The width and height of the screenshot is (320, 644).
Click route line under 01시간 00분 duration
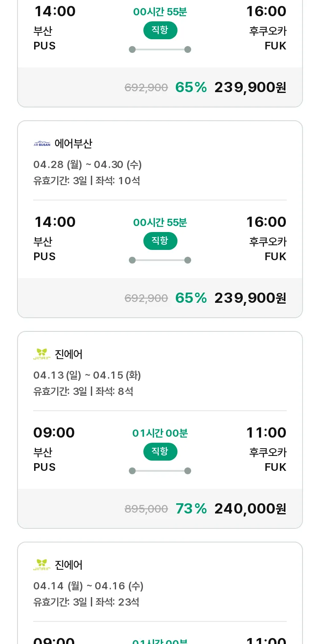[160, 471]
